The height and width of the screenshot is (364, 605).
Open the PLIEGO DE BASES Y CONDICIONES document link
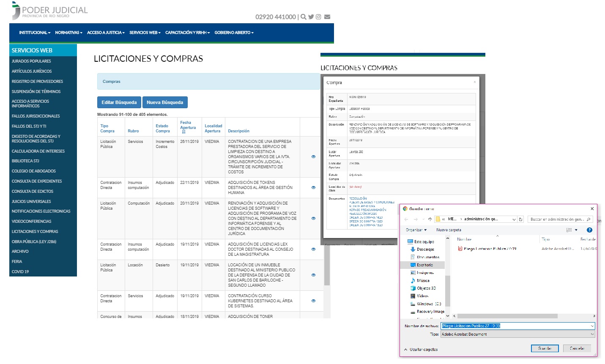coord(372,202)
